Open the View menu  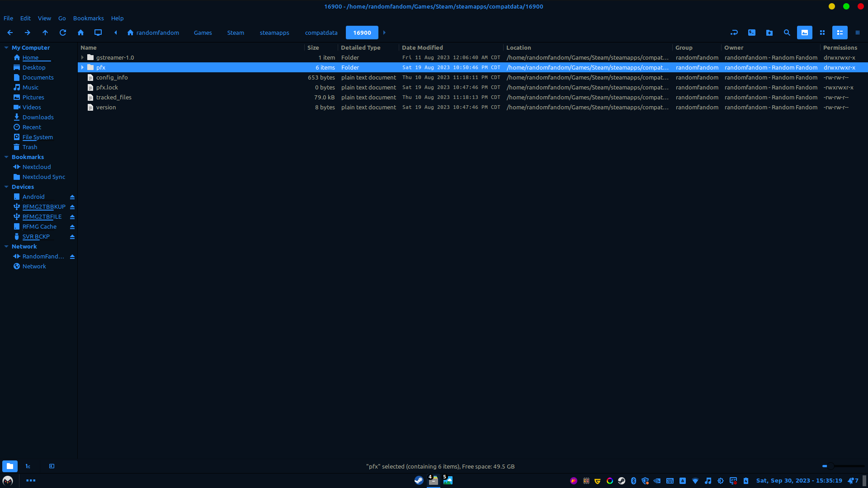(44, 18)
